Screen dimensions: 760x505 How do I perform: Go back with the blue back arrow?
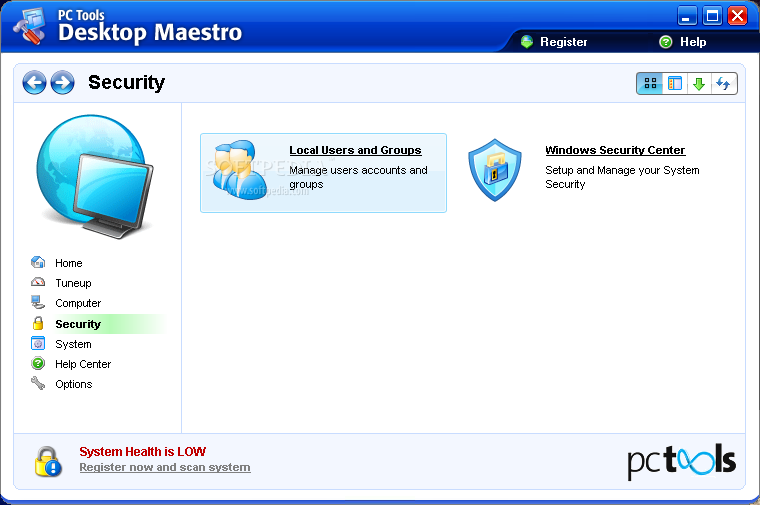point(34,82)
